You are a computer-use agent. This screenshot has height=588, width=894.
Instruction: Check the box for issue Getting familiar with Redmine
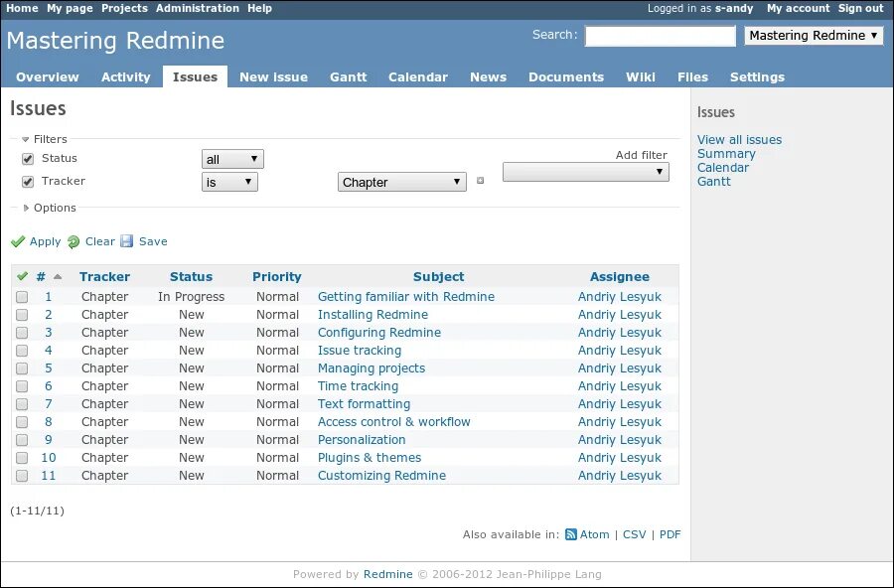point(22,297)
